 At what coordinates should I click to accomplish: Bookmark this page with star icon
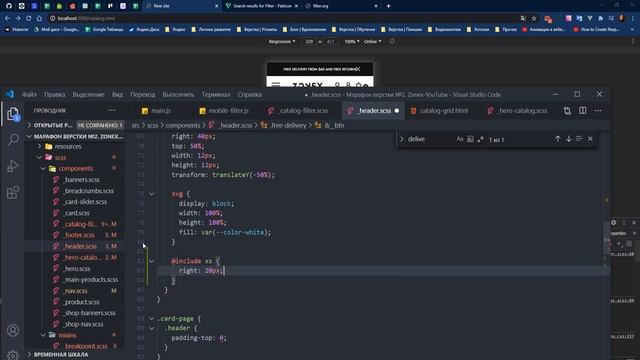[x=534, y=18]
